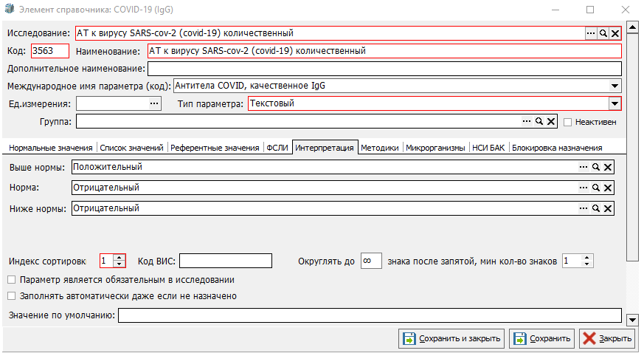The height and width of the screenshot is (356, 644).
Task: Clear the Норма value with the X icon
Action: tap(607, 188)
